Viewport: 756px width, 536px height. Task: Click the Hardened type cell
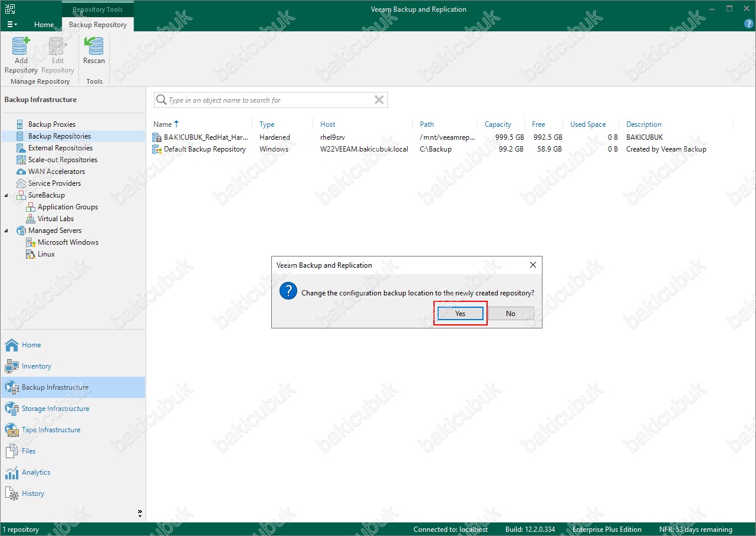(x=275, y=137)
